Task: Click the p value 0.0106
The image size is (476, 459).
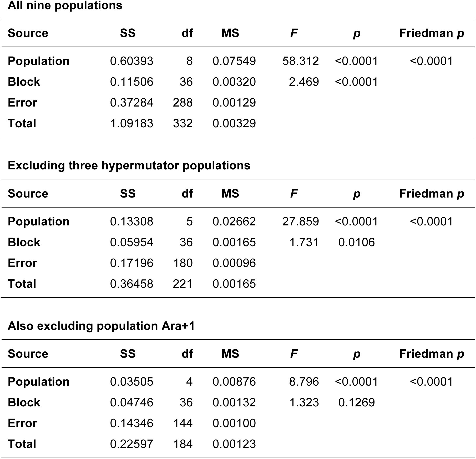Action: click(357, 242)
